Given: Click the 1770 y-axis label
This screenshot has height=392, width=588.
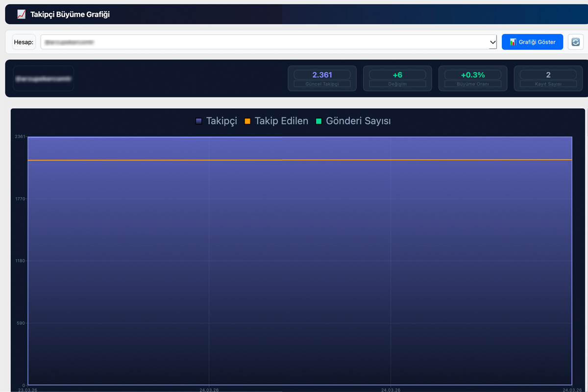Looking at the screenshot, I should tap(20, 199).
